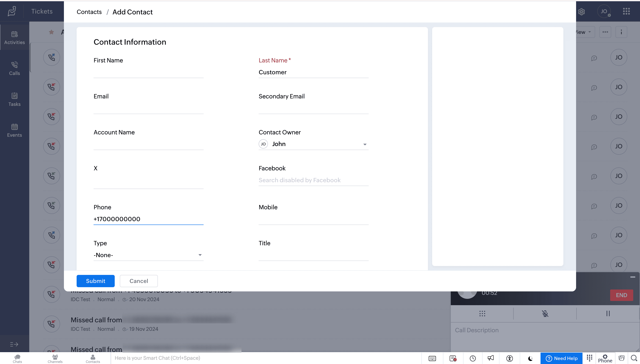Screen dimensions: 640x364
Task: Switch to the Activities tab
Action: [15, 37]
